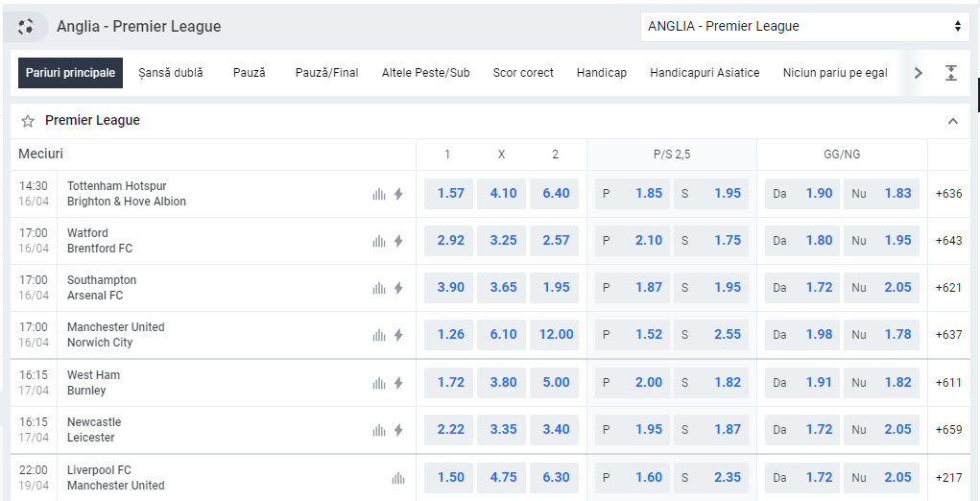Image resolution: width=980 pixels, height=501 pixels.
Task: Select under 2.5 at 2.55 for Norwich match
Action: coord(710,335)
